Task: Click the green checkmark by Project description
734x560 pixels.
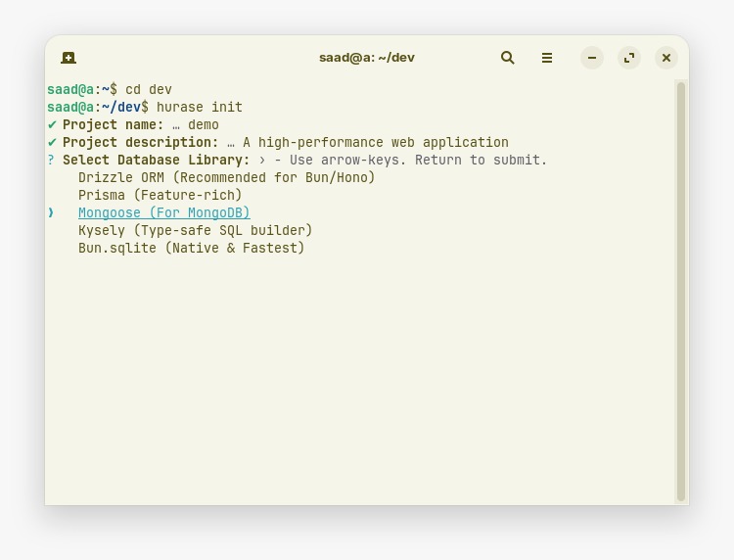Action: [x=52, y=142]
